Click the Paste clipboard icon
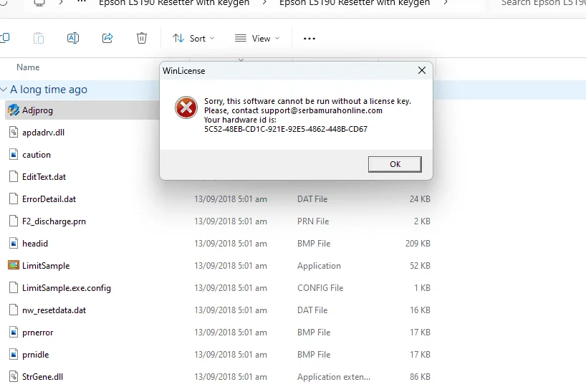586x392 pixels. [x=39, y=38]
